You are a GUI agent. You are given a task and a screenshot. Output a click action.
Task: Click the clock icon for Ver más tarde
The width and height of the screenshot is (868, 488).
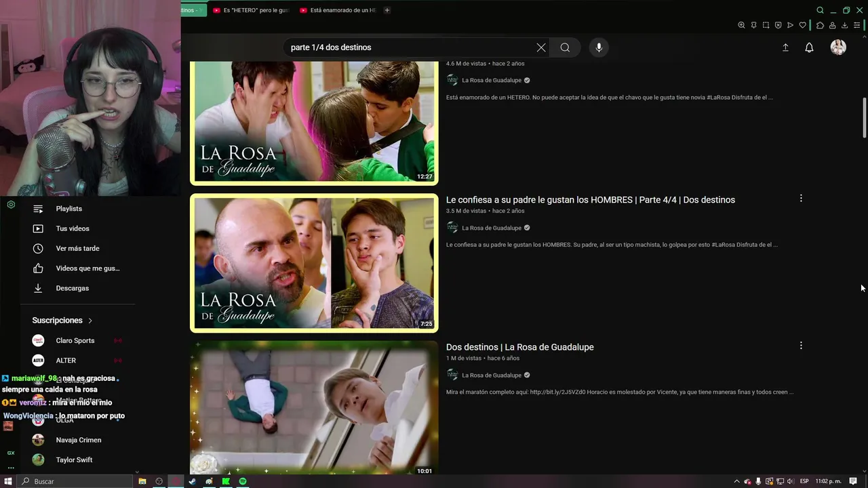(38, 248)
